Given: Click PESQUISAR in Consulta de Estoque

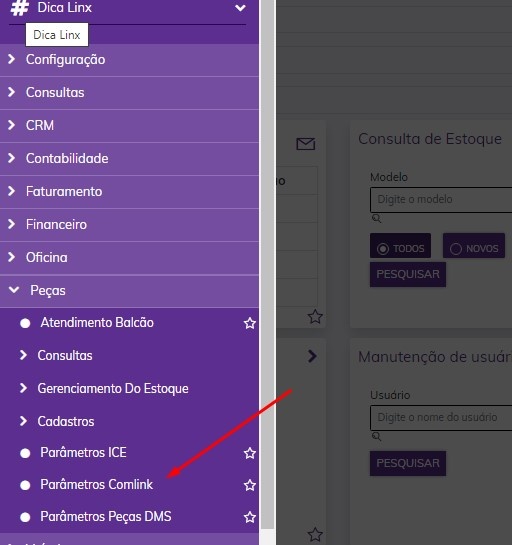Looking at the screenshot, I should 408,274.
